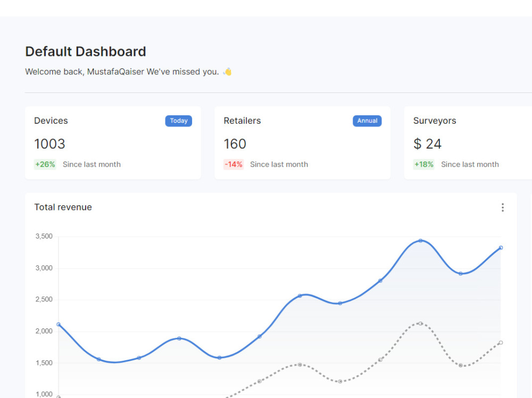532x398 pixels.
Task: Click the highest dotted gray line point
Action: (x=420, y=324)
